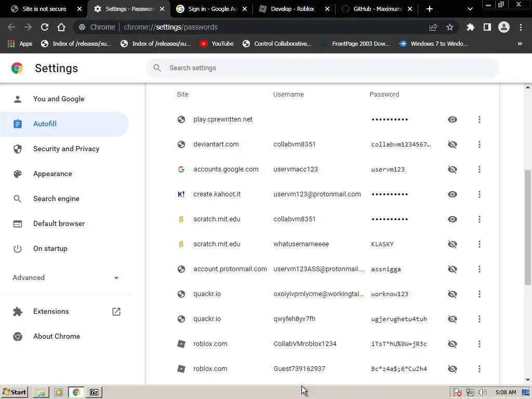Open more actions for CollabVMroblox1234 entry
The height and width of the screenshot is (399, 532).
tap(480, 344)
